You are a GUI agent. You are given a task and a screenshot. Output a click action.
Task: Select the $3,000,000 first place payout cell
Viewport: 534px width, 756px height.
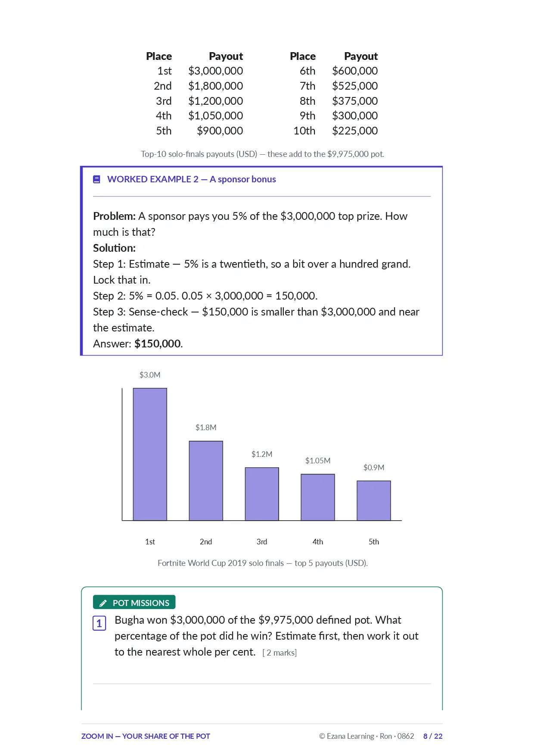216,71
